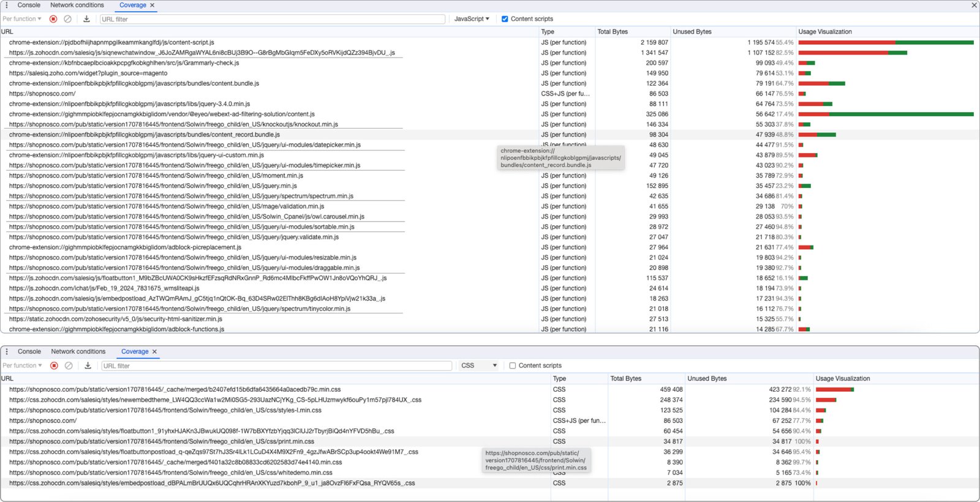This screenshot has height=502, width=980.
Task: Select the datepicker.min.js row
Action: click(490, 145)
